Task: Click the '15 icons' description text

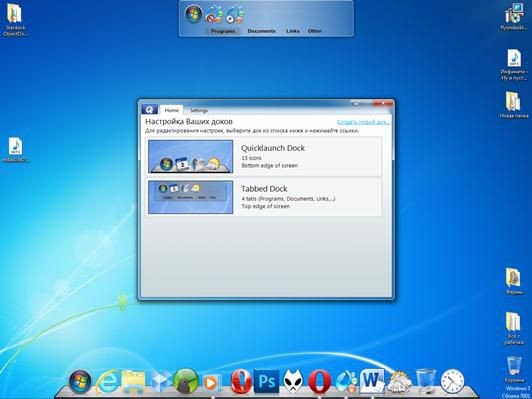Action: [x=251, y=158]
